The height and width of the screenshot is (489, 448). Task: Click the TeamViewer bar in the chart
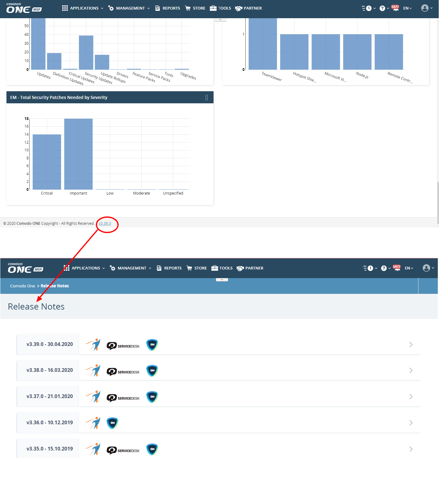click(263, 44)
